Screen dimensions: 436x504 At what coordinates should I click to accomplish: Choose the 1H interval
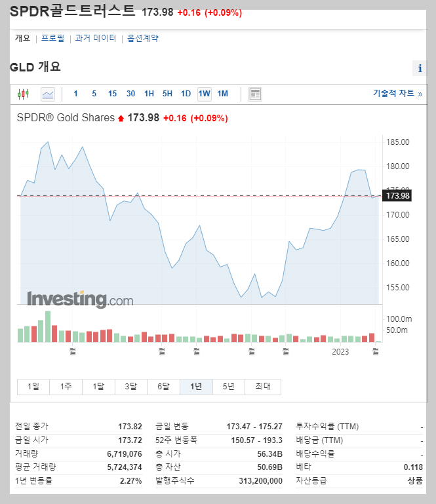pyautogui.click(x=149, y=94)
